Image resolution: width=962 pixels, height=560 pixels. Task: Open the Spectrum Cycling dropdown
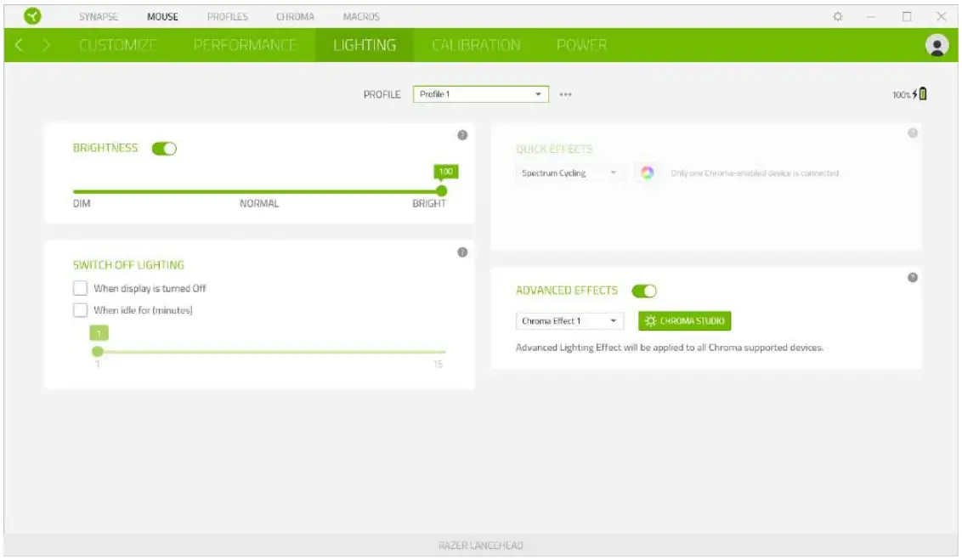pyautogui.click(x=569, y=173)
